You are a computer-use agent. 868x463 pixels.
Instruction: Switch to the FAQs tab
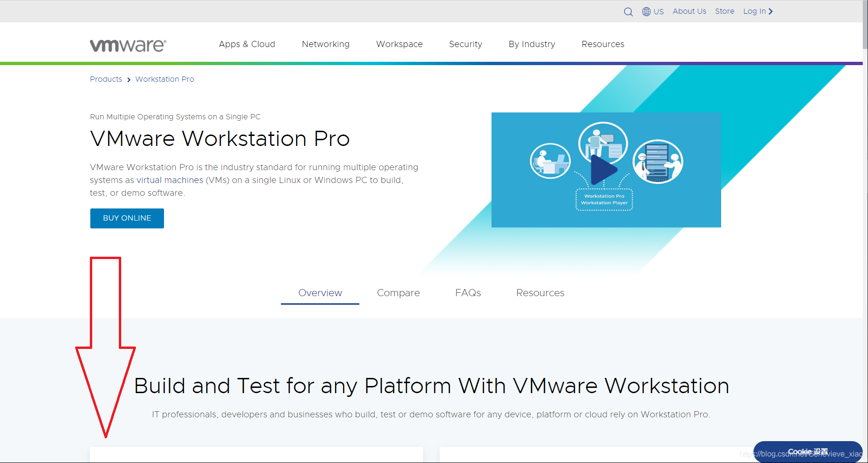(x=468, y=293)
